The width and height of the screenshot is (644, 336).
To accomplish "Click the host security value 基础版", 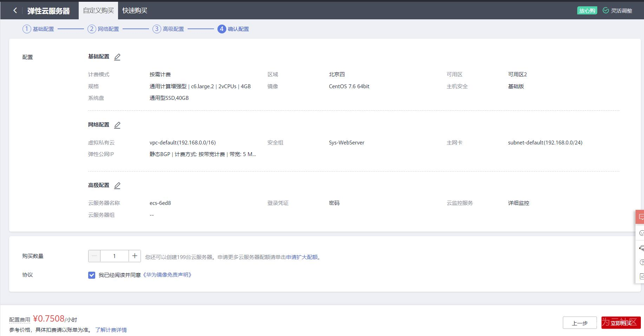I will click(516, 86).
